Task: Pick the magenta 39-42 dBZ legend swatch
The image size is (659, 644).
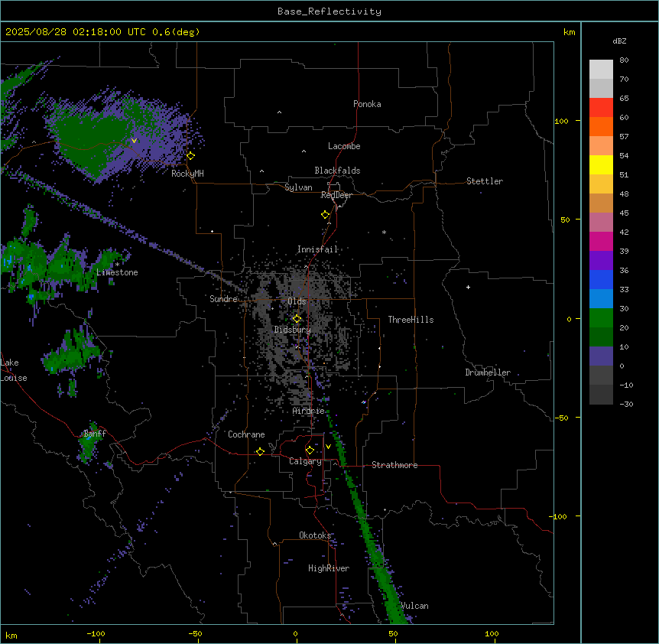Action: [601, 241]
